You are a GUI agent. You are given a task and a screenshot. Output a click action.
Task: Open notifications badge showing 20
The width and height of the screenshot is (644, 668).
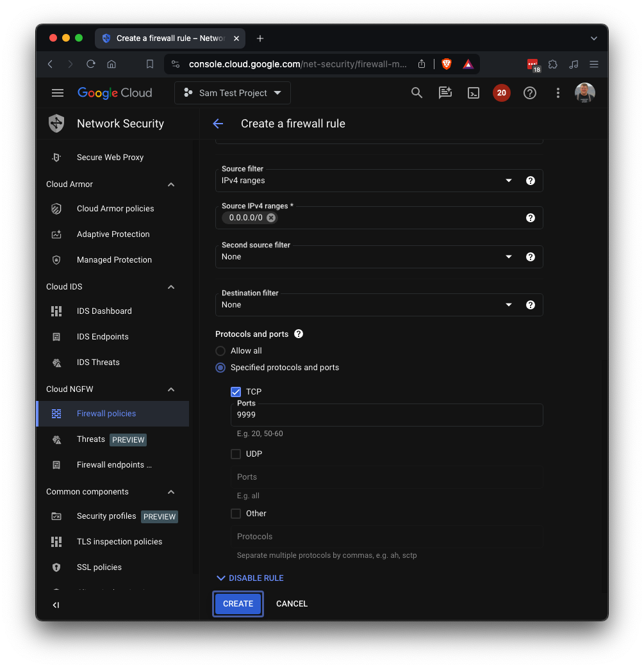pyautogui.click(x=501, y=93)
